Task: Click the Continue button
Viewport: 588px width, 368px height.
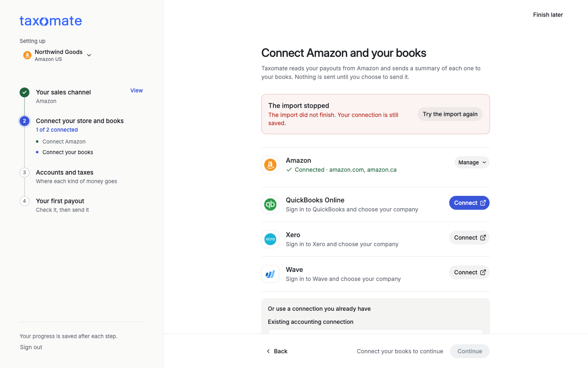Action: (x=470, y=351)
